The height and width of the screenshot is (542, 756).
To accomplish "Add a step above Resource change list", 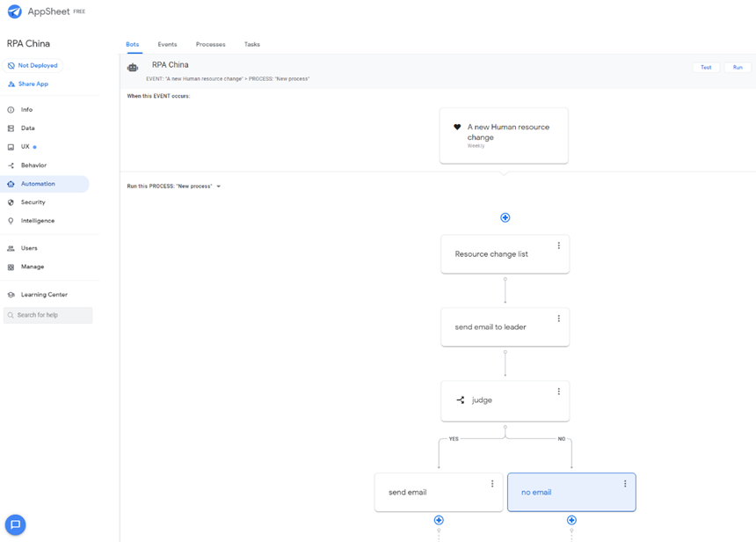I will pyautogui.click(x=505, y=217).
